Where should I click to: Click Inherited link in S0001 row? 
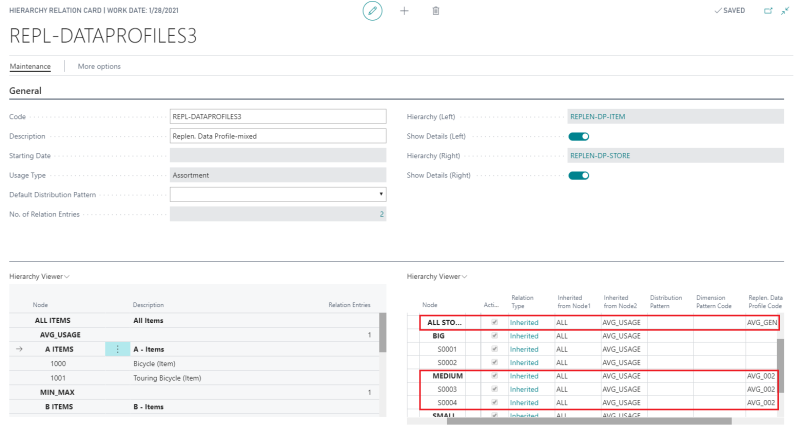524,349
